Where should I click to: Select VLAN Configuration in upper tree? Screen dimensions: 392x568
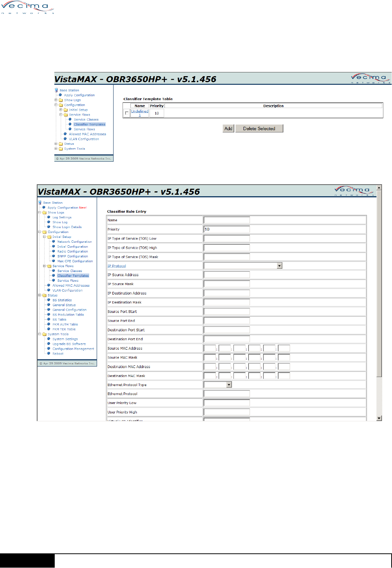pos(84,139)
